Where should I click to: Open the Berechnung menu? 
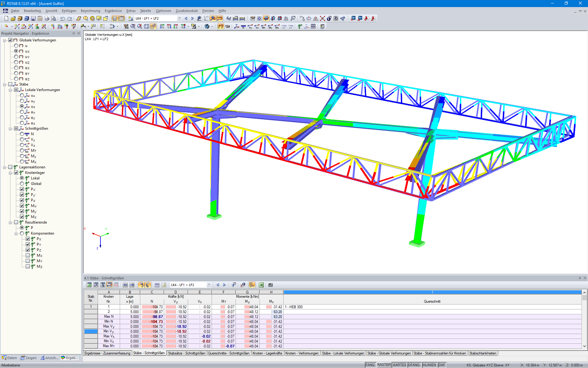90,11
